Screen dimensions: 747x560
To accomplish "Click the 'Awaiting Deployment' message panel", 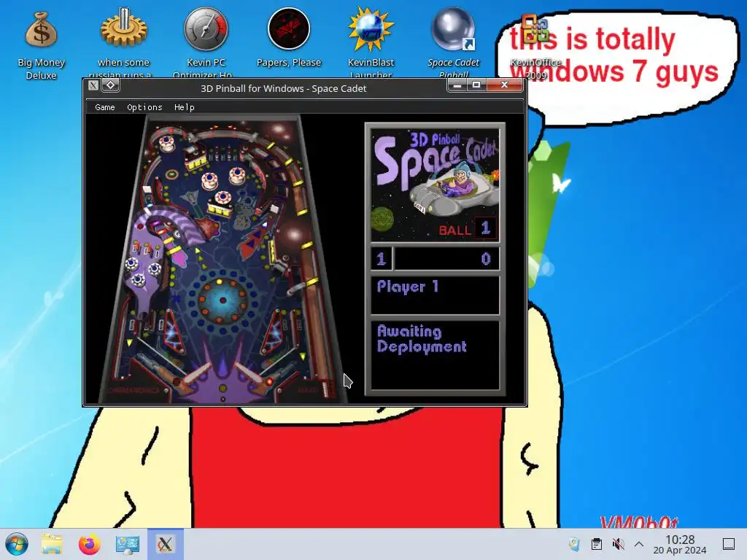I will pos(435,355).
